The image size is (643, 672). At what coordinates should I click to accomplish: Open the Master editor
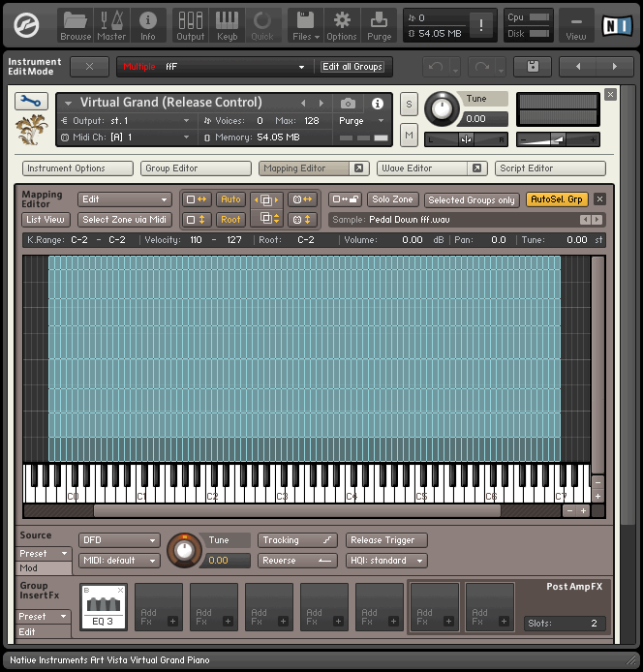(x=111, y=26)
